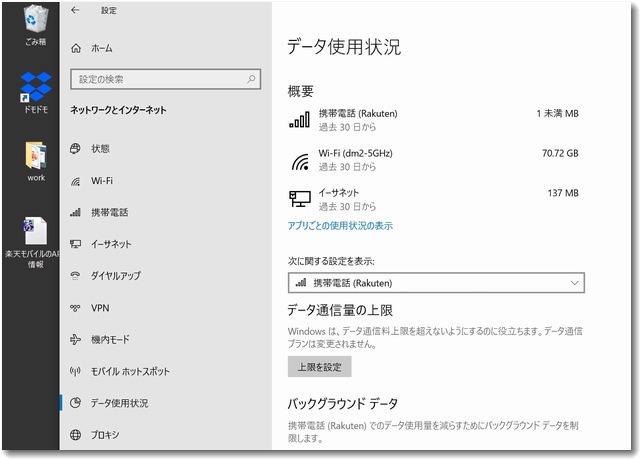
Task: Click the search magnifier icon in settings search
Action: [251, 79]
